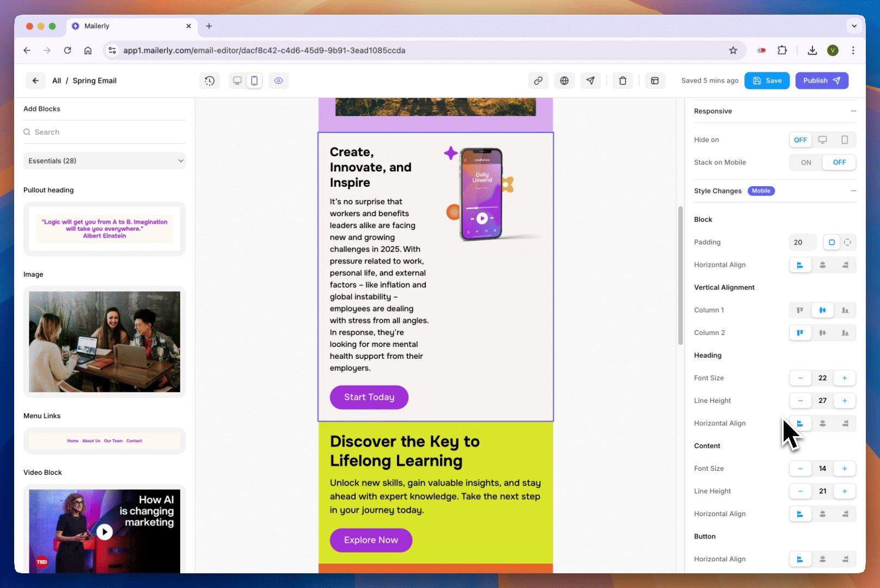Open the version history clock icon
Screen dimensions: 880x588
210,81
